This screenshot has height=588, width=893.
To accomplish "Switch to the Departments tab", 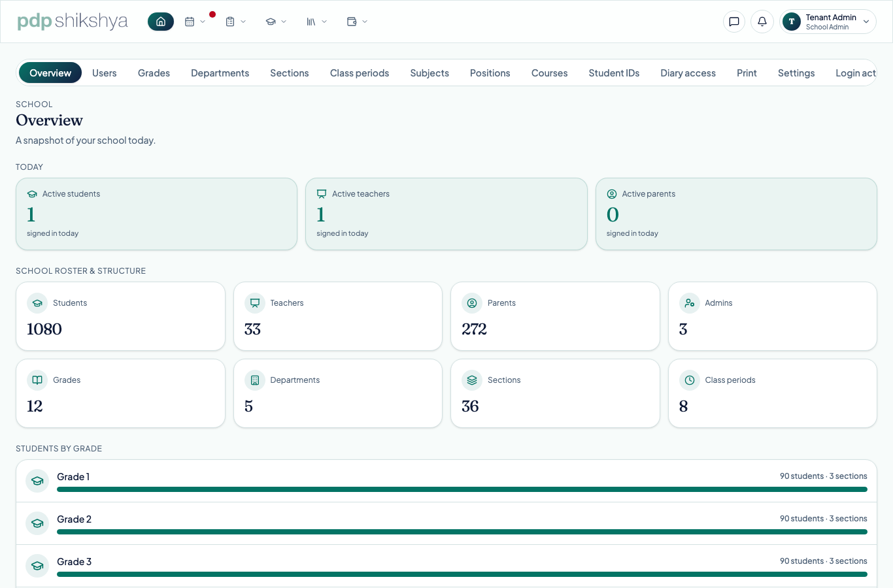I will 220,73.
